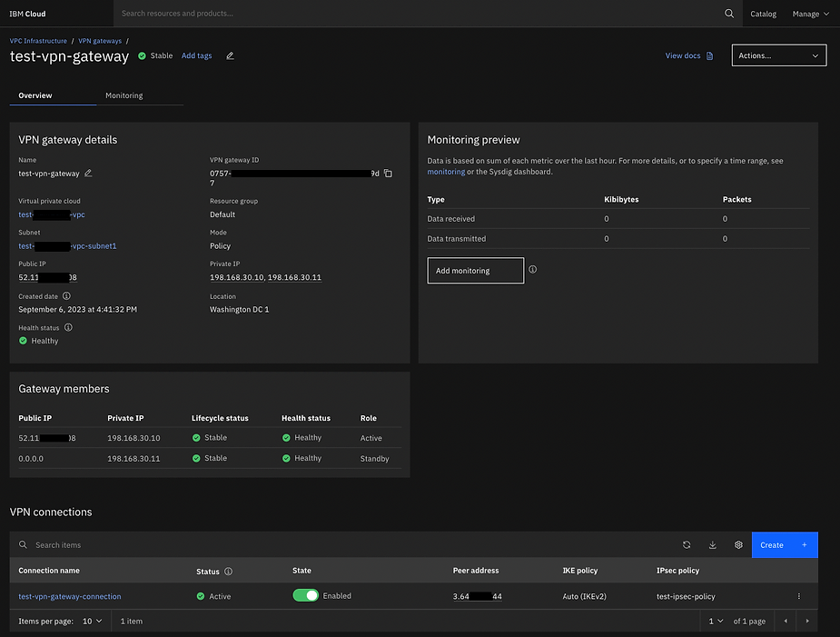Open test-vpn-gateway-connection link

click(x=70, y=596)
